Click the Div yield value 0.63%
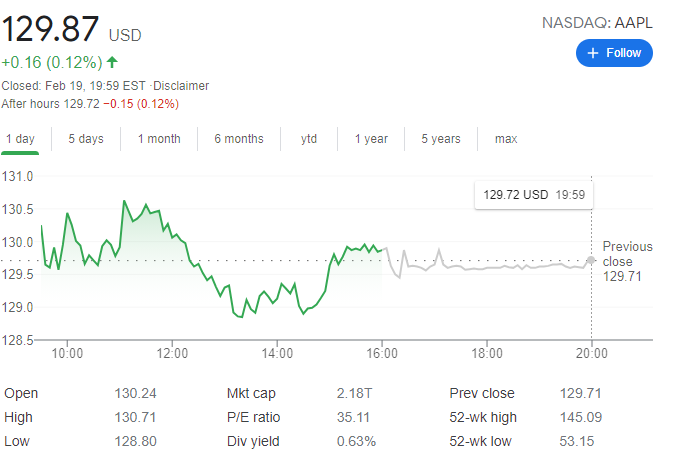This screenshot has width=674, height=467. pos(356,441)
